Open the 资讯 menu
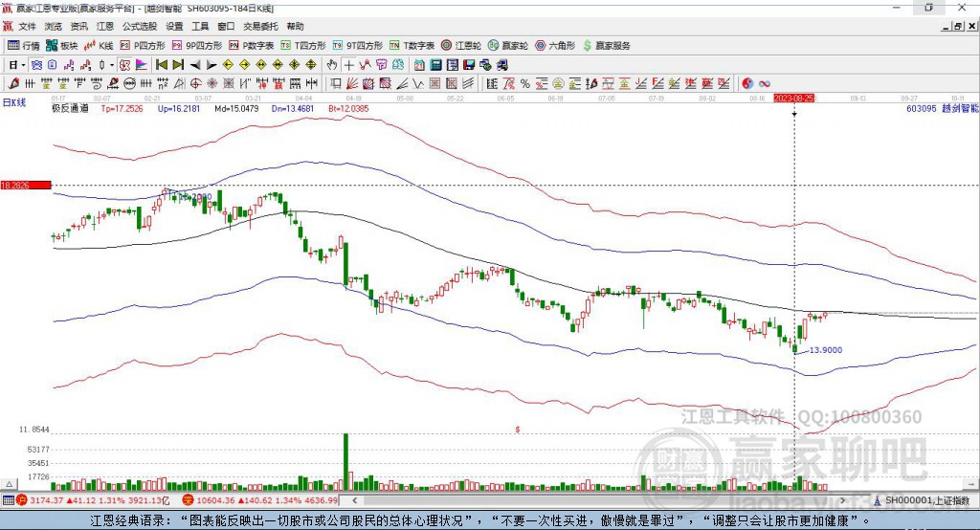Viewport: 980px width, 530px height. pos(78,26)
